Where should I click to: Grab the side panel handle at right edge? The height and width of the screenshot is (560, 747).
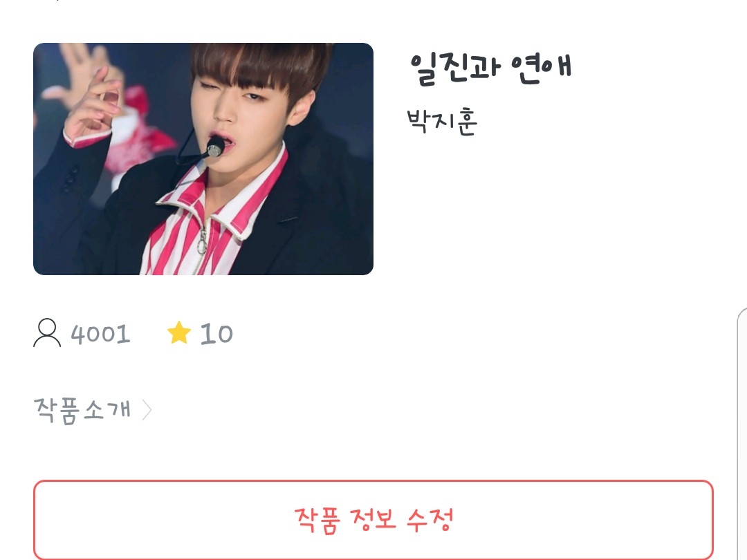[x=742, y=433]
